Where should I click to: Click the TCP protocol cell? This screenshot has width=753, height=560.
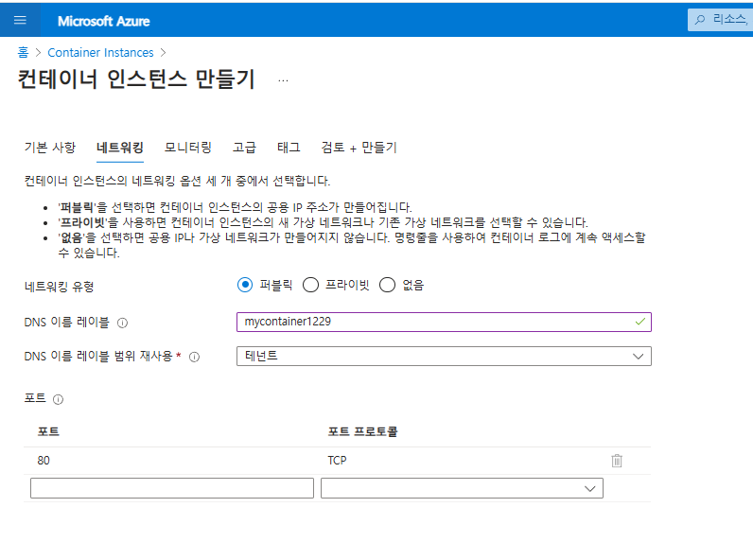tap(337, 461)
